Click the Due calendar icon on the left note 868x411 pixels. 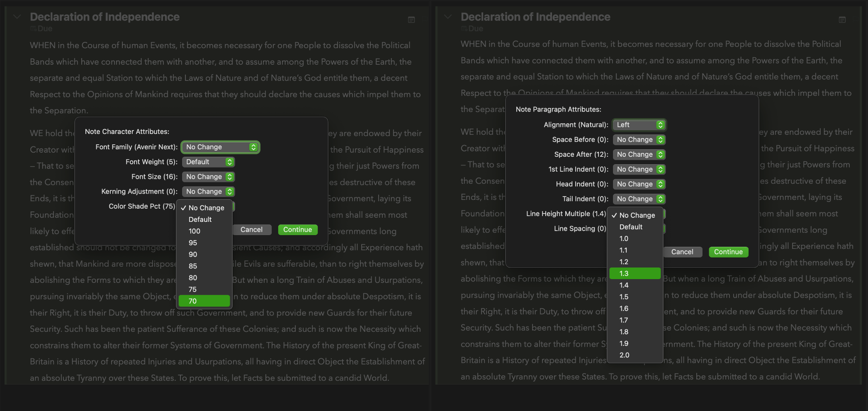pyautogui.click(x=33, y=28)
